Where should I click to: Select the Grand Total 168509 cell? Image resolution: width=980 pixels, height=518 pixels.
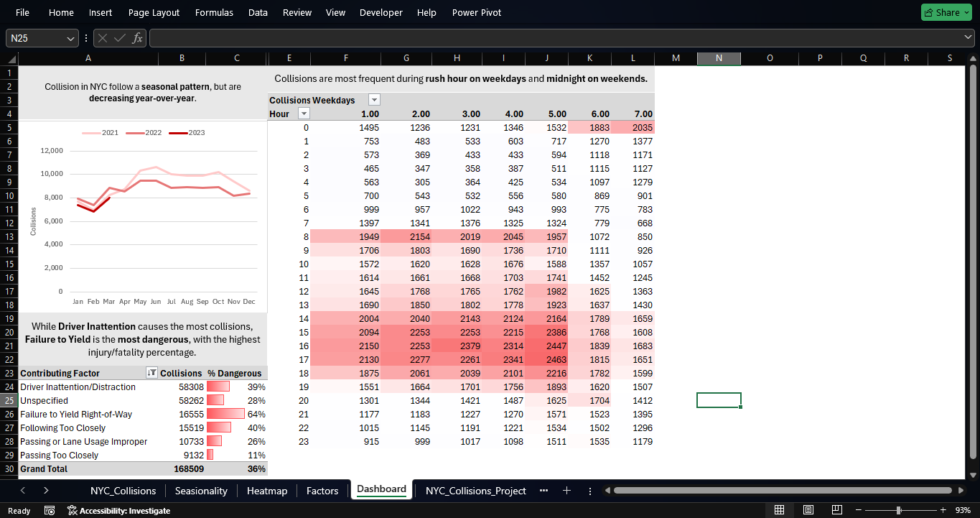(182, 468)
